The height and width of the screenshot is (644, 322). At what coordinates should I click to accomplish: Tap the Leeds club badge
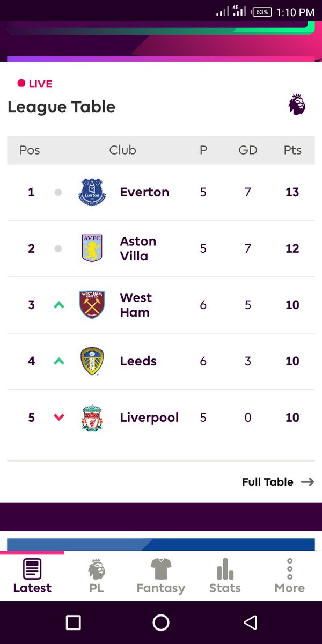[x=92, y=361]
